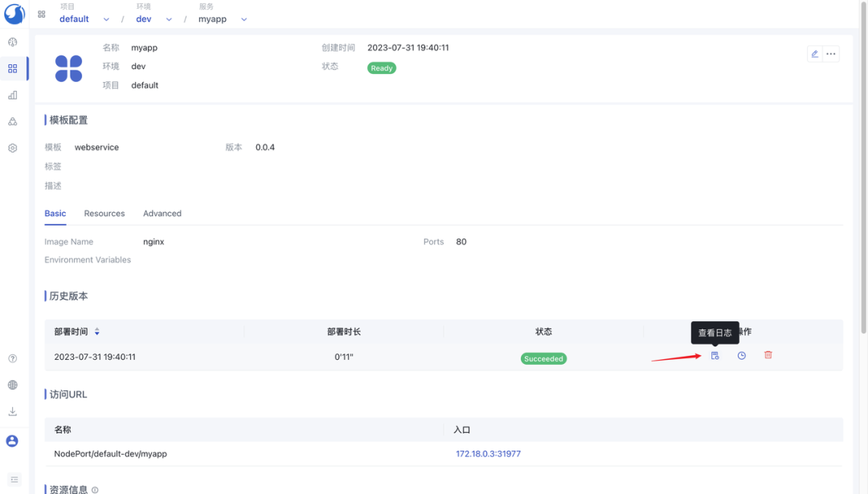868x494 pixels.
Task: Switch to the Resources tab
Action: click(104, 213)
